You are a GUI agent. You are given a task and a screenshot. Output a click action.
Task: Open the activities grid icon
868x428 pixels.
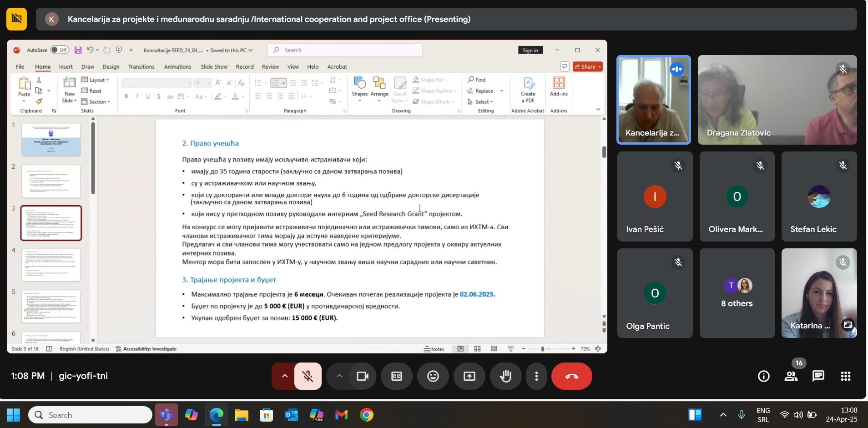point(845,376)
